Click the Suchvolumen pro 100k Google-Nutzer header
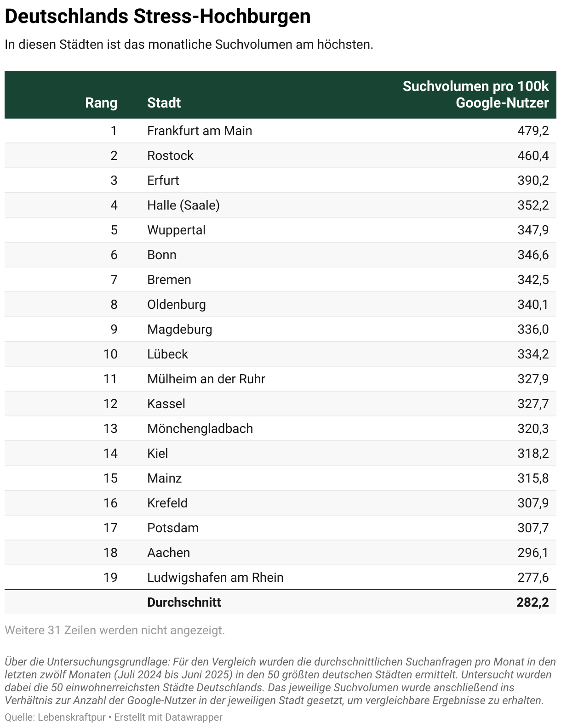Viewport: 561px width, 728px height. [475, 94]
